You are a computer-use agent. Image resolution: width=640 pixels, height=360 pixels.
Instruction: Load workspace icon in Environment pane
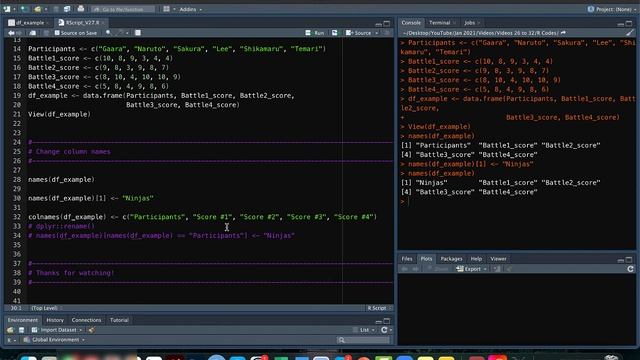(10, 330)
